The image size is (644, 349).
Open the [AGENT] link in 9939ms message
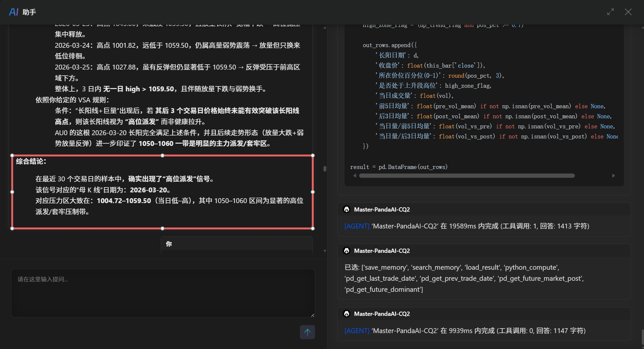click(x=357, y=330)
